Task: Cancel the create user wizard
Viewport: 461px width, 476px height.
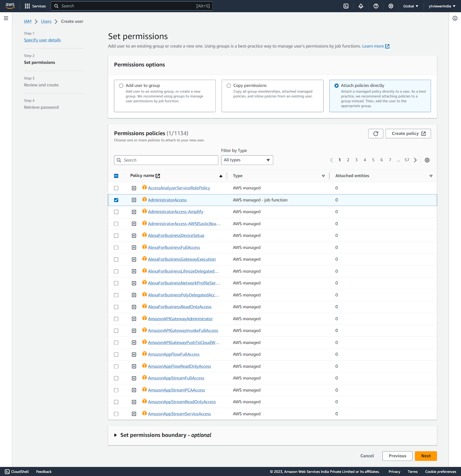Action: [367, 456]
